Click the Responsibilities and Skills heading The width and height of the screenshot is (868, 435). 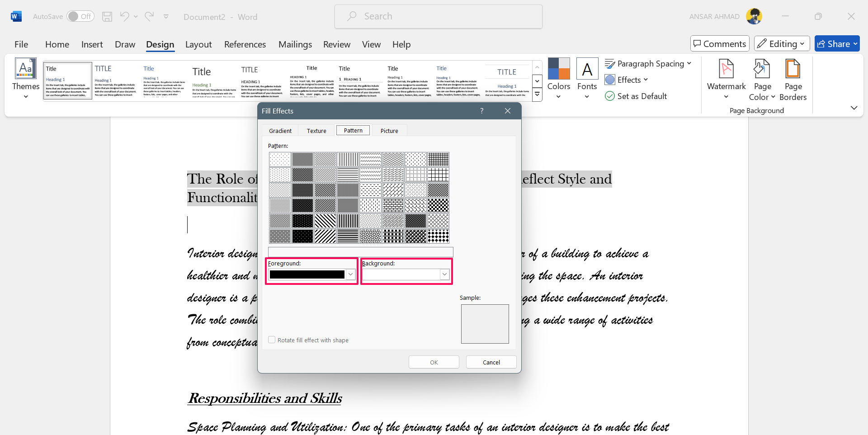coord(265,398)
